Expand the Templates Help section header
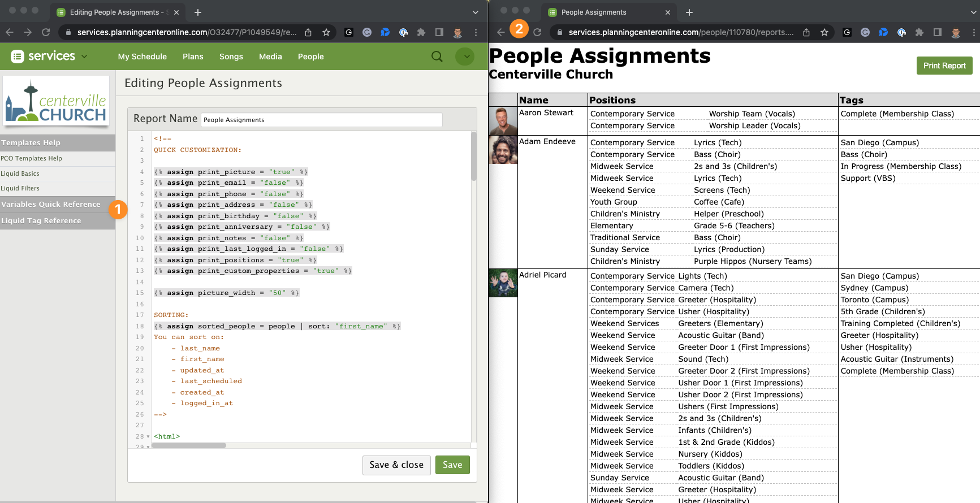Image resolution: width=980 pixels, height=503 pixels. point(57,142)
